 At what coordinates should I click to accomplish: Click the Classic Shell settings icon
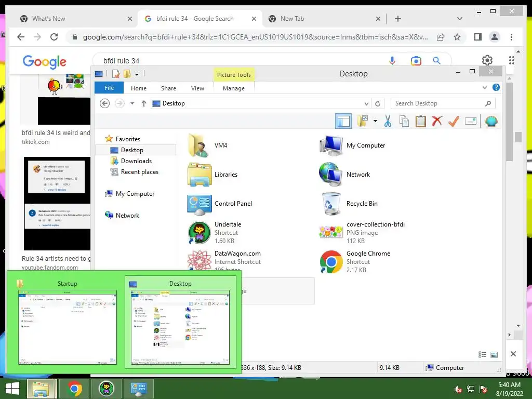click(491, 121)
